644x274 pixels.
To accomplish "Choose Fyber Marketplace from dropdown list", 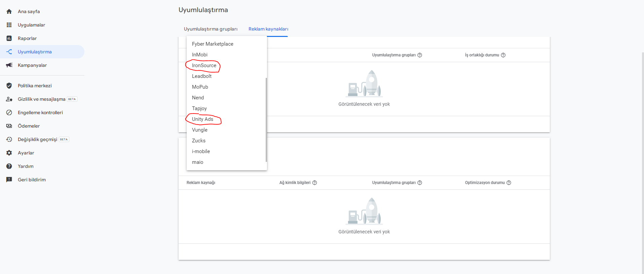I will (x=227, y=44).
